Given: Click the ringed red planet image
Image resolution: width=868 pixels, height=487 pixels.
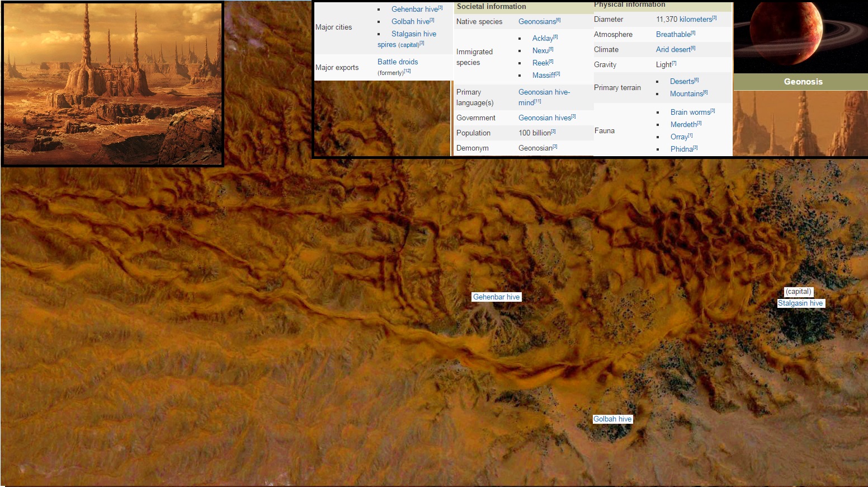Looking at the screenshot, I should [800, 36].
